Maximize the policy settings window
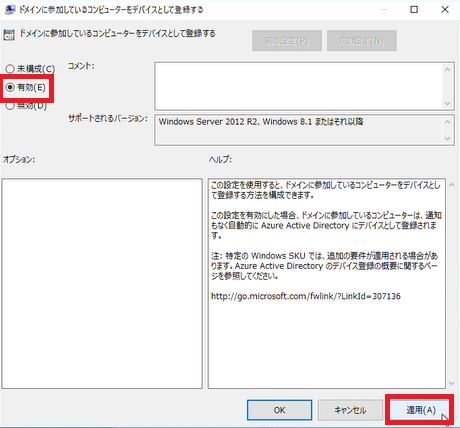 pyautogui.click(x=414, y=9)
